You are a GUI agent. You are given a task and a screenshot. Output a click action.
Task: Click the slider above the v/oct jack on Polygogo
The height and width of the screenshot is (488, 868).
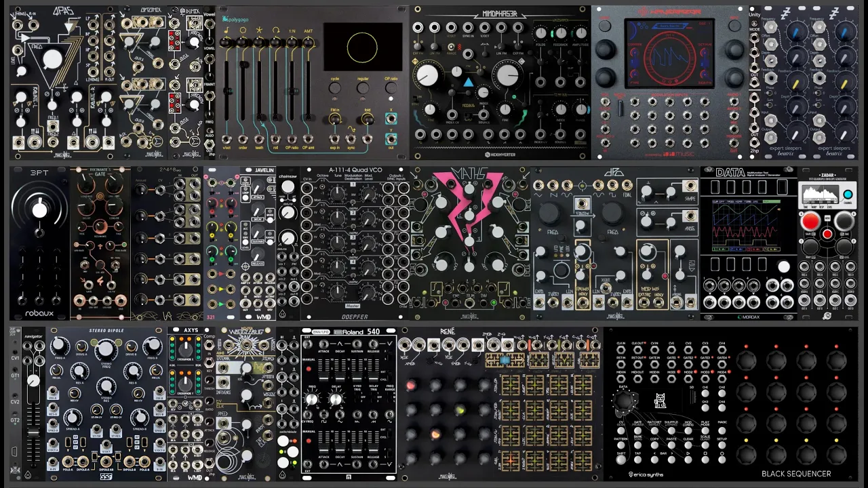(x=226, y=91)
